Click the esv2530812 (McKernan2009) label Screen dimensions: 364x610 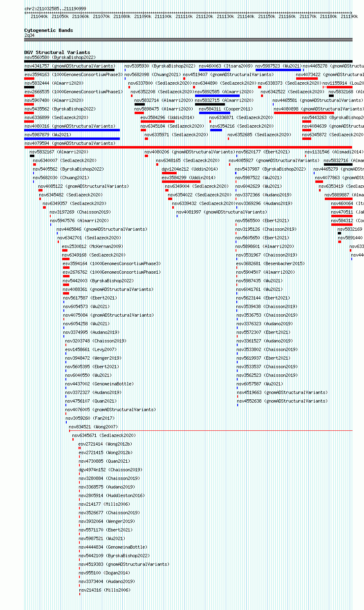pyautogui.click(x=92, y=247)
